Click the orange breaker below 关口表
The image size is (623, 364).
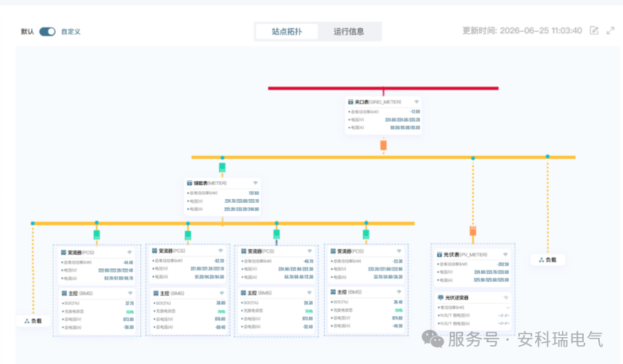tap(383, 145)
